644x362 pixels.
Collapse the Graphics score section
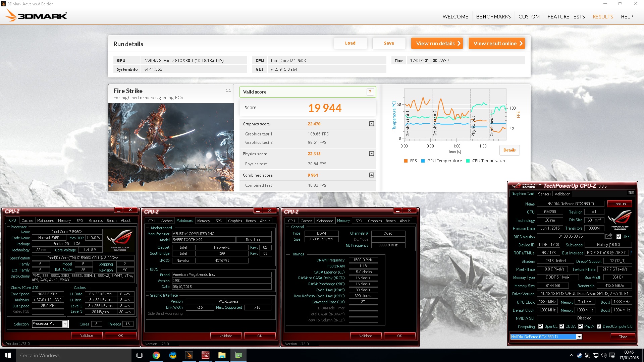[371, 124]
